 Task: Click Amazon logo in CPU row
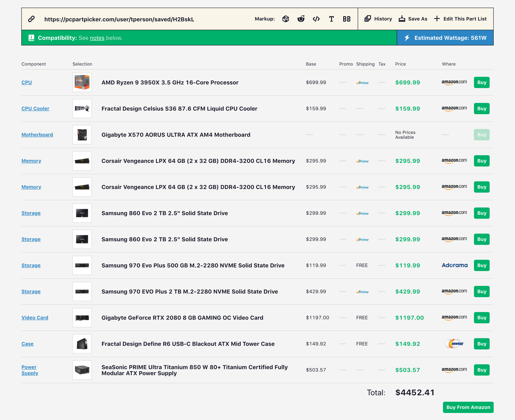[454, 82]
